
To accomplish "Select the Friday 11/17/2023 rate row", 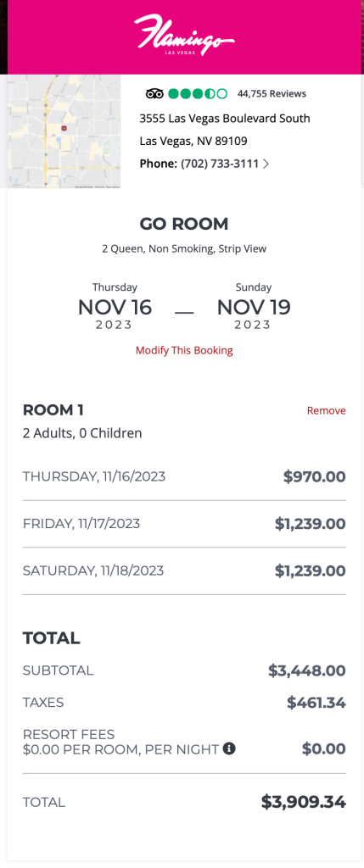I will click(x=184, y=524).
